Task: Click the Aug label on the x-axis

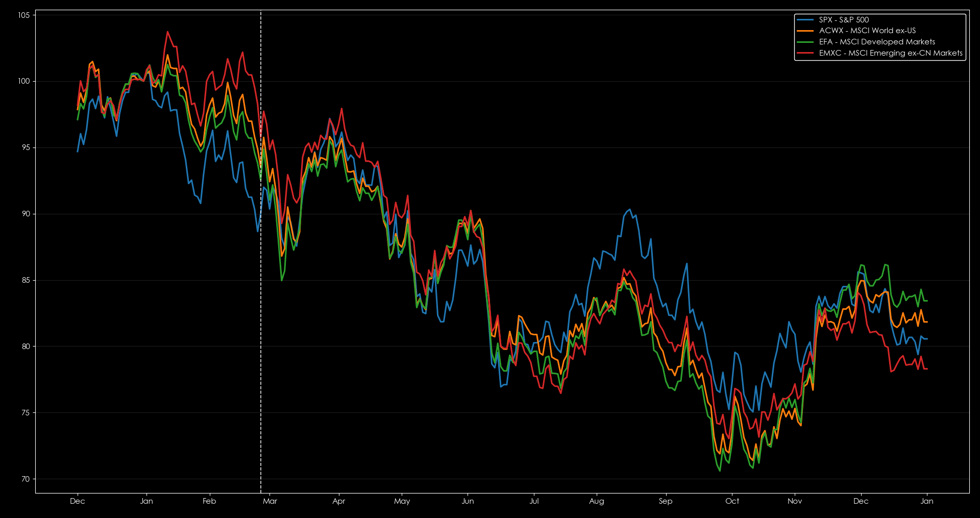Action: (x=597, y=501)
